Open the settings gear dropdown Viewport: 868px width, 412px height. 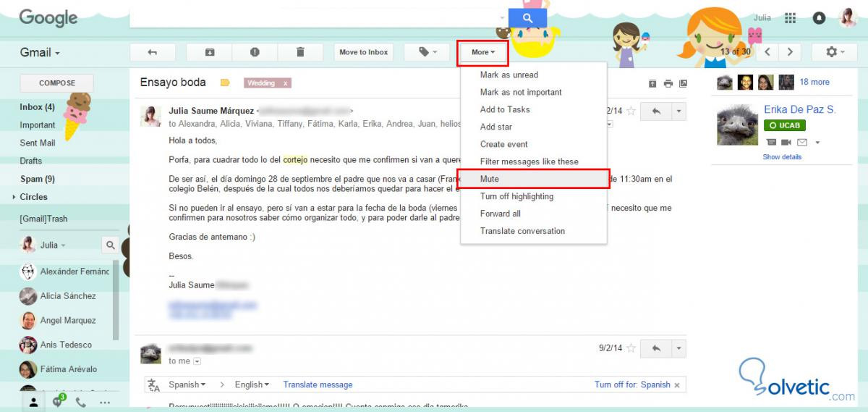(835, 52)
